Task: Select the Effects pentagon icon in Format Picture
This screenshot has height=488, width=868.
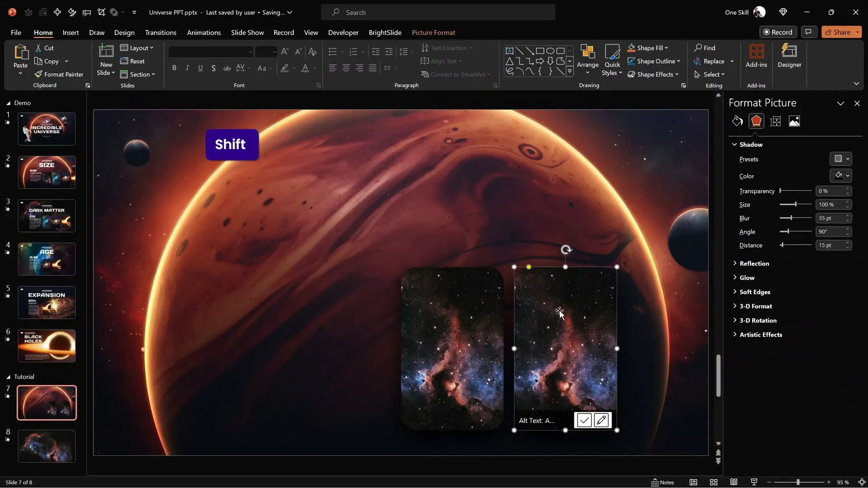Action: click(756, 121)
